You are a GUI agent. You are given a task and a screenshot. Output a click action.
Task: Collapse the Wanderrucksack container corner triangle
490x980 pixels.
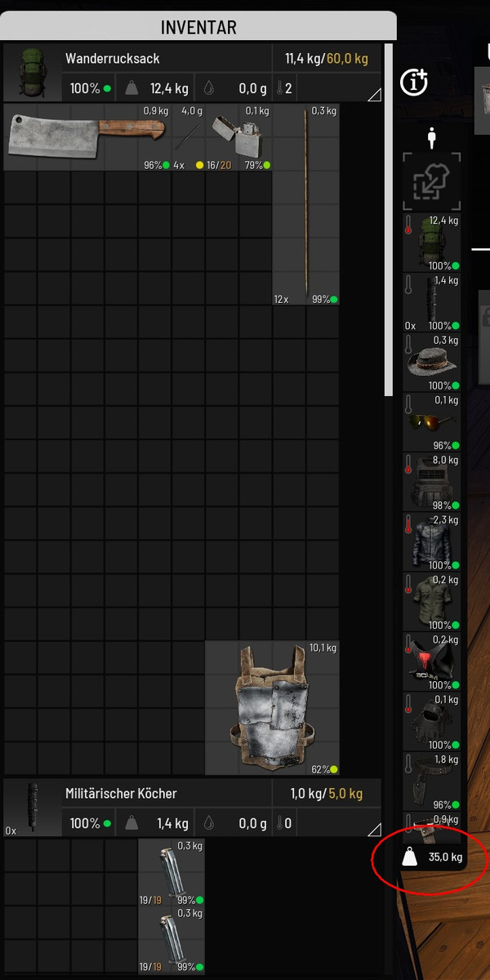tap(374, 95)
